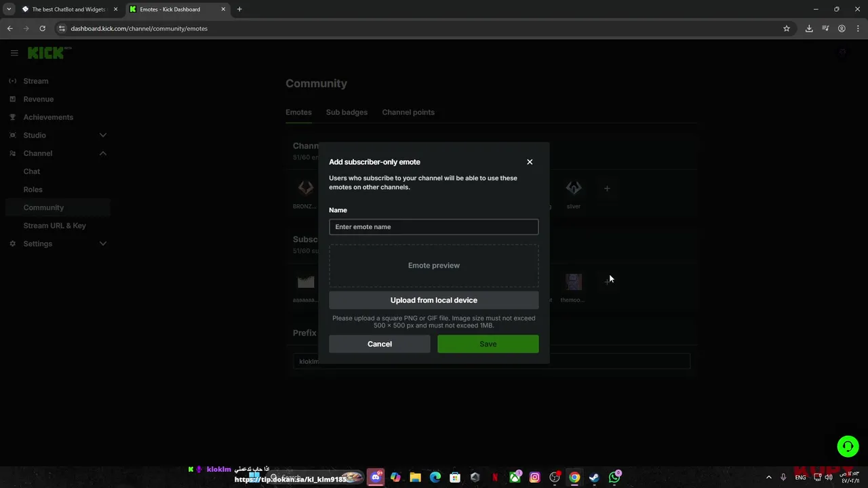Open Copilot from the taskbar

coord(395,477)
